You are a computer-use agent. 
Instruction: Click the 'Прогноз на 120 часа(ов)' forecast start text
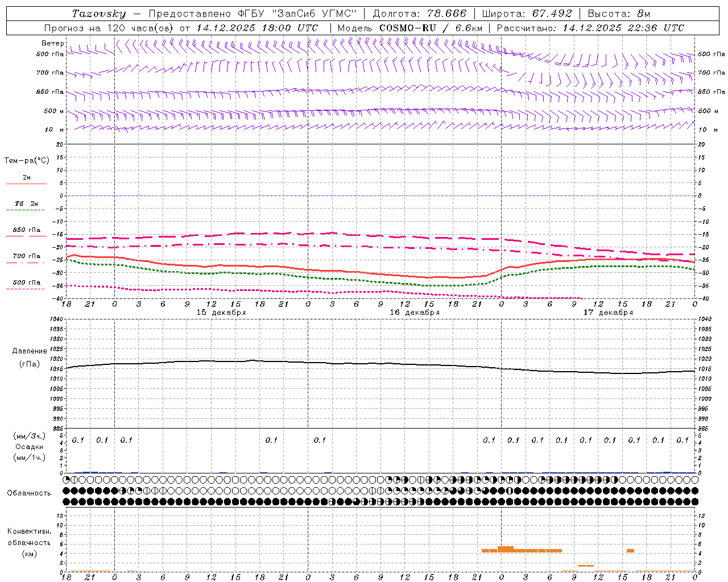pyautogui.click(x=110, y=28)
